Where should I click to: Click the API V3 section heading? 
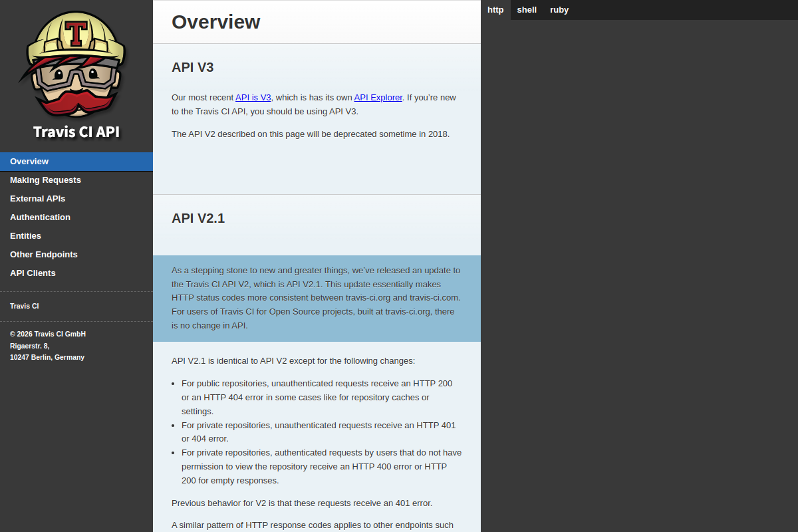(x=193, y=67)
